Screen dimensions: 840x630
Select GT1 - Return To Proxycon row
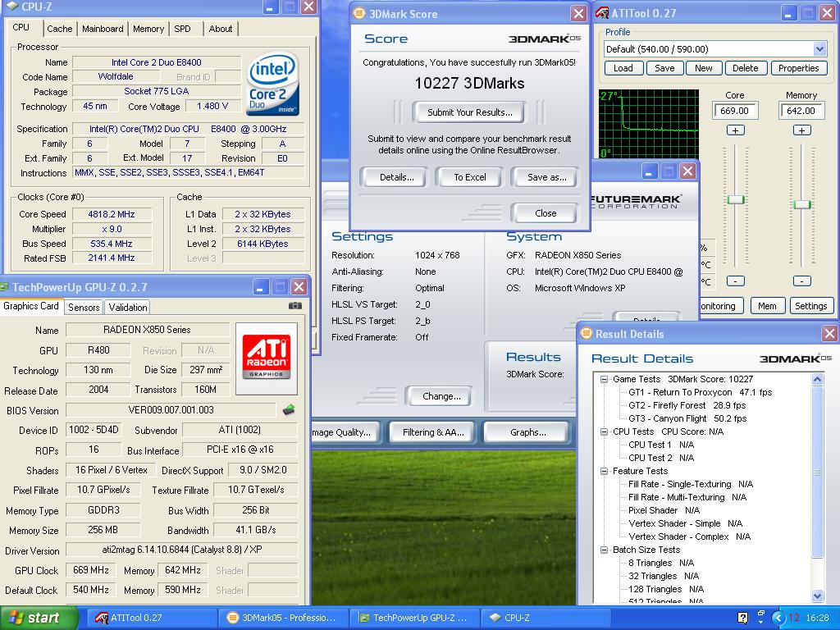pyautogui.click(x=700, y=392)
